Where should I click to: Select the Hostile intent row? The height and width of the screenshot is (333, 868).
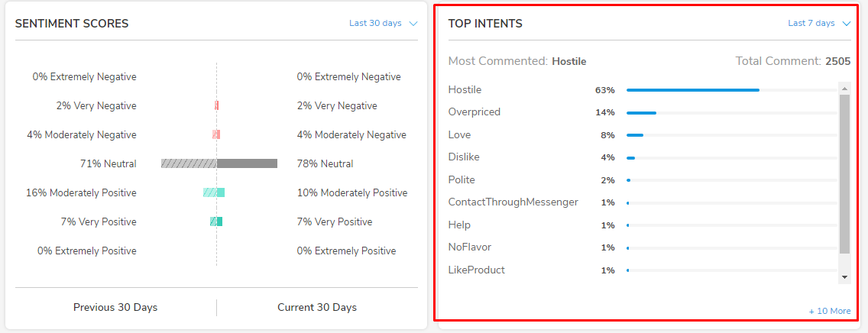pyautogui.click(x=643, y=89)
